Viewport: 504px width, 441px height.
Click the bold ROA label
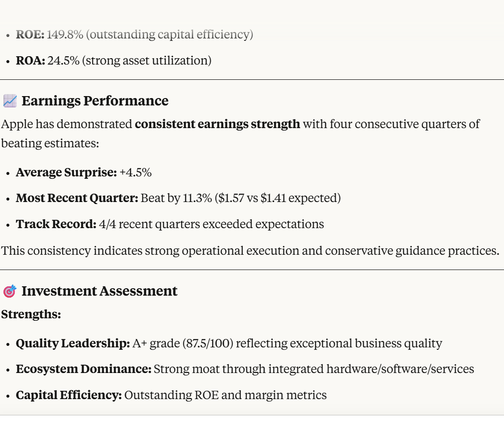pyautogui.click(x=31, y=61)
